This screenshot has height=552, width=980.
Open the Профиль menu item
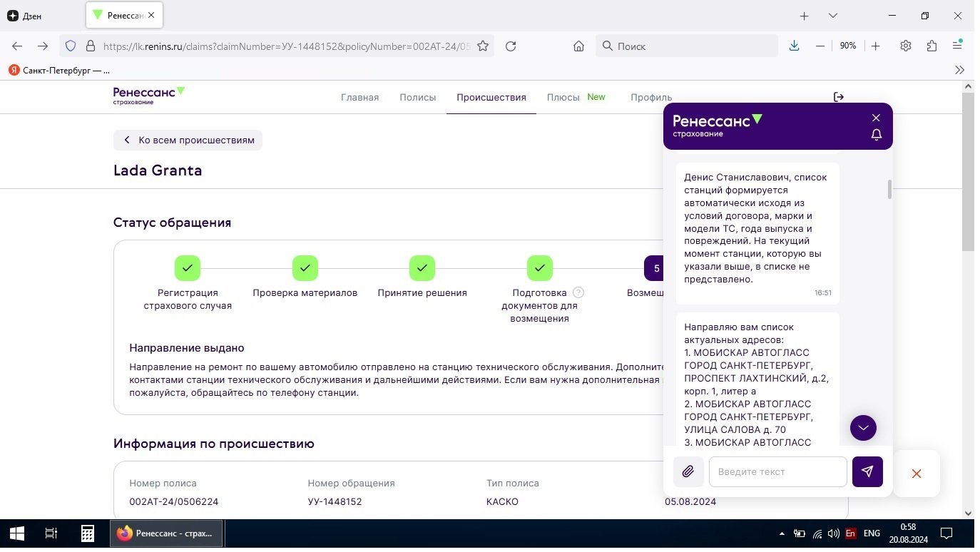pos(651,97)
